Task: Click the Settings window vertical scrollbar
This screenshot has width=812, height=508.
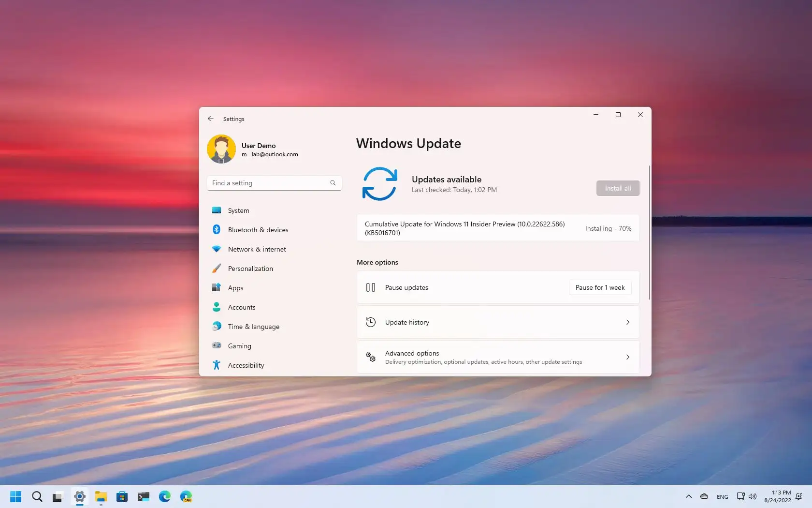Action: (x=649, y=232)
